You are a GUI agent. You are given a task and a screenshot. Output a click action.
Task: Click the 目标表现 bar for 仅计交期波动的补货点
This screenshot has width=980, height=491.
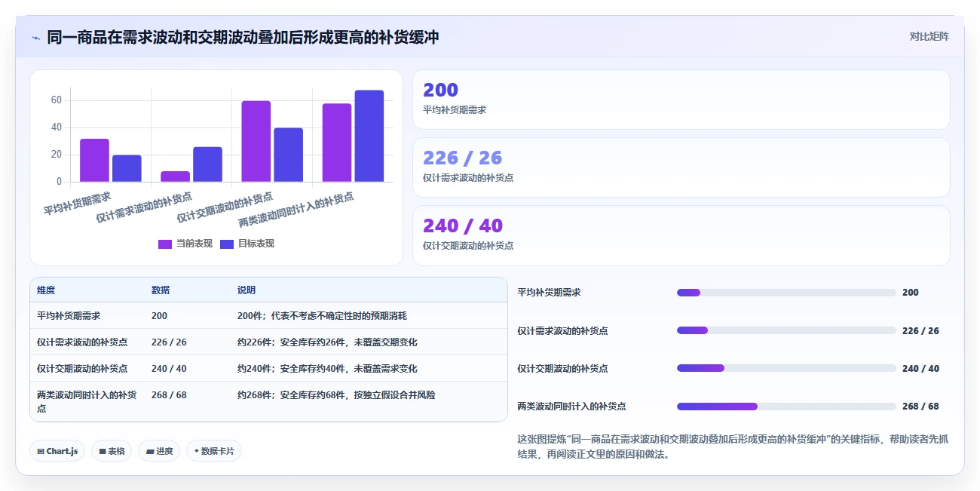click(x=288, y=155)
